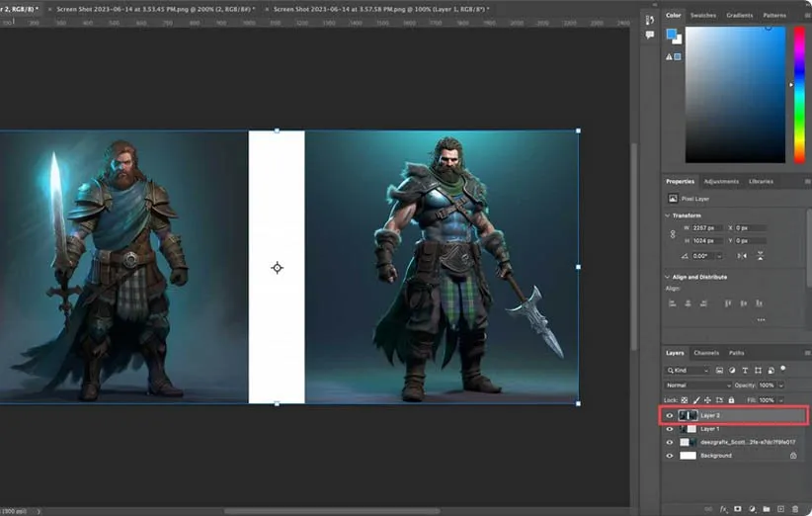Click the Adjustments tab
The height and width of the screenshot is (516, 812).
point(721,182)
